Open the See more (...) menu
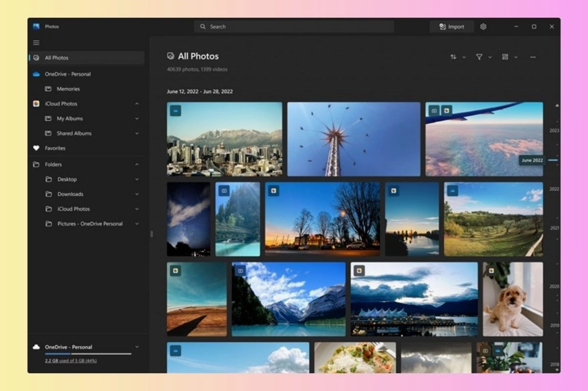The height and width of the screenshot is (391, 588). pos(532,57)
